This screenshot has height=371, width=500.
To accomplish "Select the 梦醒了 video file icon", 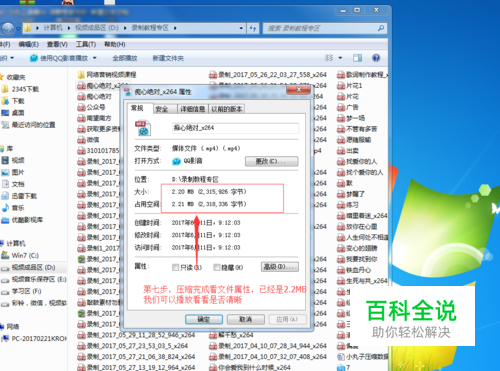I will pyautogui.click(x=341, y=194).
